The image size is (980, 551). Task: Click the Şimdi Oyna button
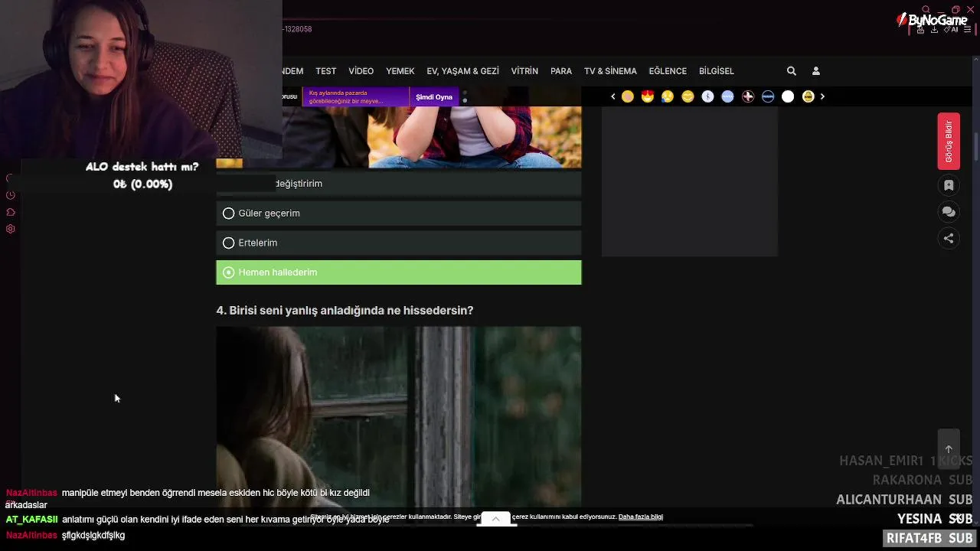(434, 97)
